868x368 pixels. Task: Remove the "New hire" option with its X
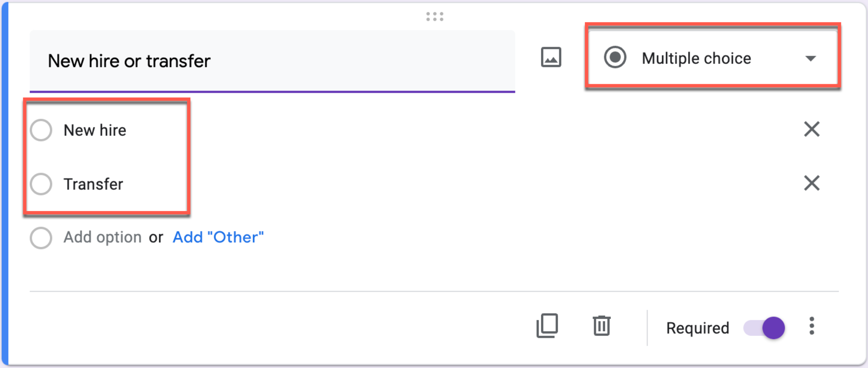tap(812, 129)
